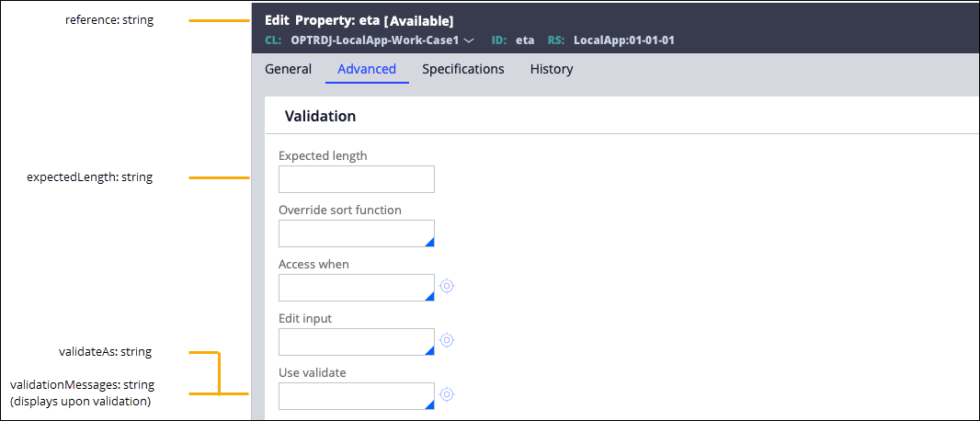Viewport: 980px width, 421px height.
Task: Go to the History tab
Action: coord(552,69)
